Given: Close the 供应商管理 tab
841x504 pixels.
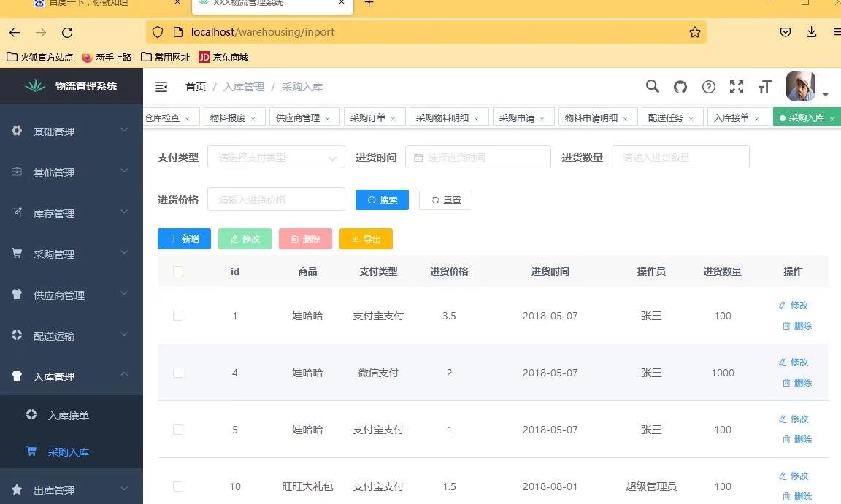Looking at the screenshot, I should pyautogui.click(x=327, y=119).
